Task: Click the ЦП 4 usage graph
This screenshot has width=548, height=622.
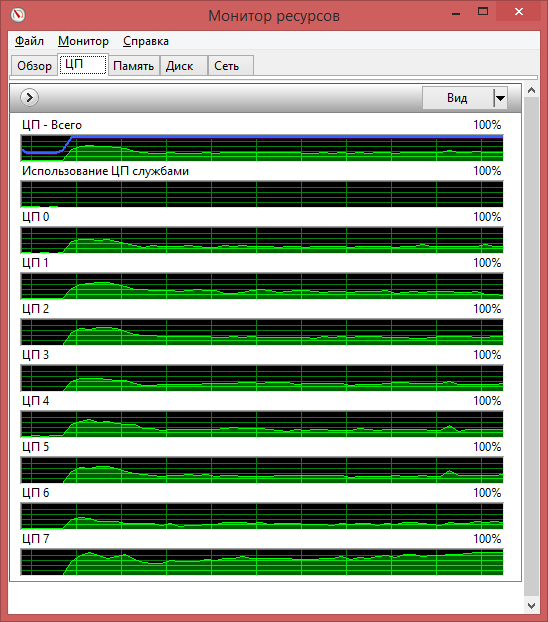Action: pyautogui.click(x=262, y=424)
